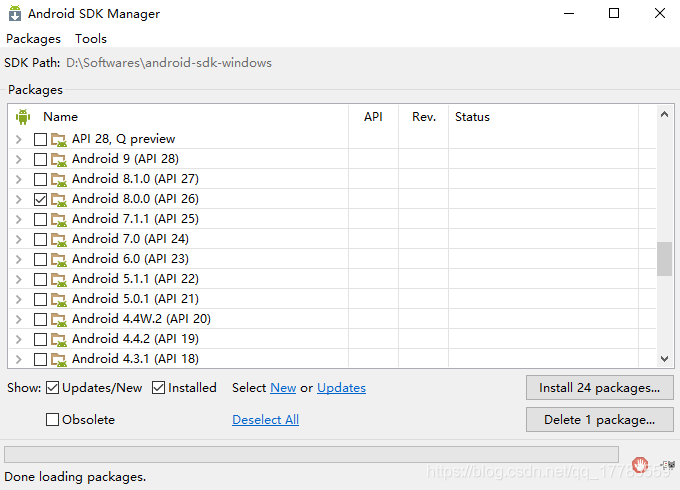Image resolution: width=680 pixels, height=490 pixels.
Task: Click the folder icon for Android 6.0 (API 23)
Action: 59,259
